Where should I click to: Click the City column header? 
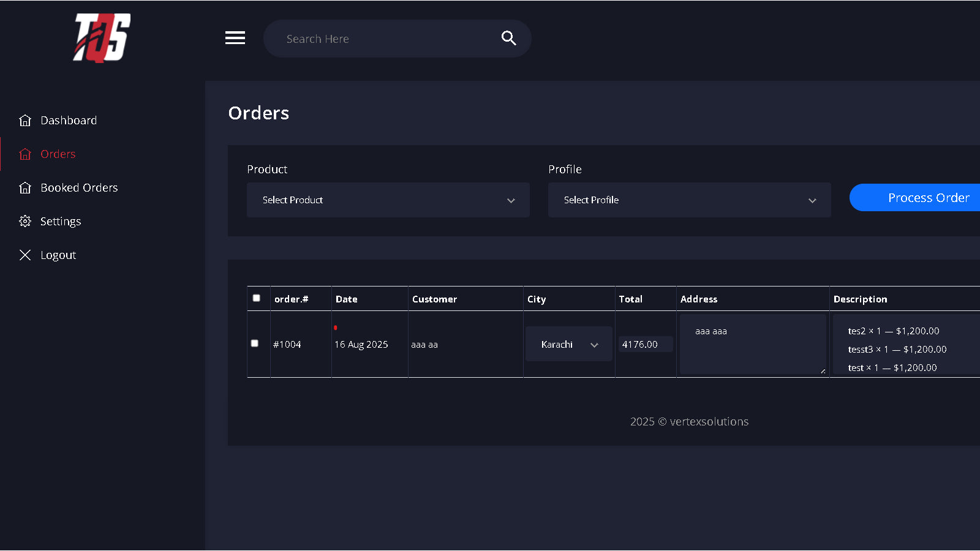tap(537, 299)
